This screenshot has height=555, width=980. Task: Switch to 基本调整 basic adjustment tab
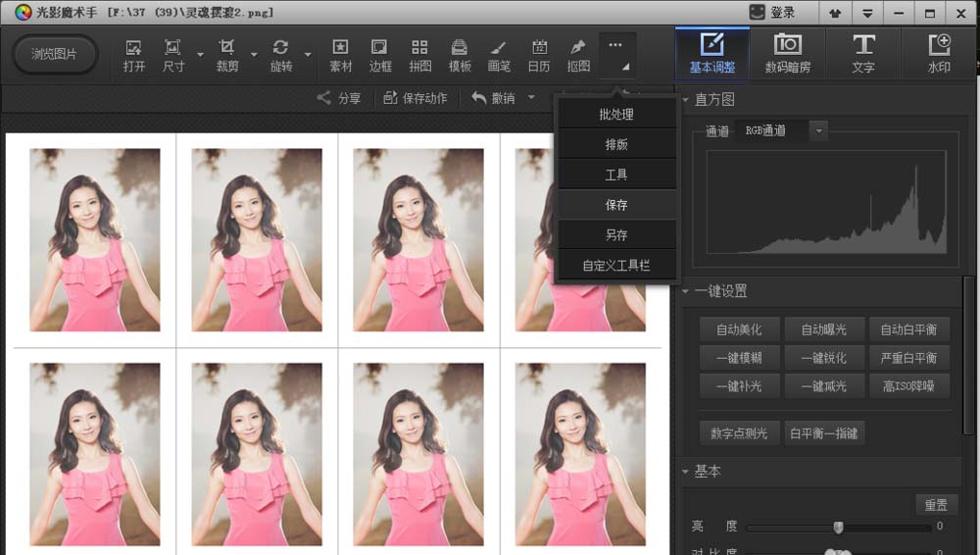pyautogui.click(x=711, y=54)
